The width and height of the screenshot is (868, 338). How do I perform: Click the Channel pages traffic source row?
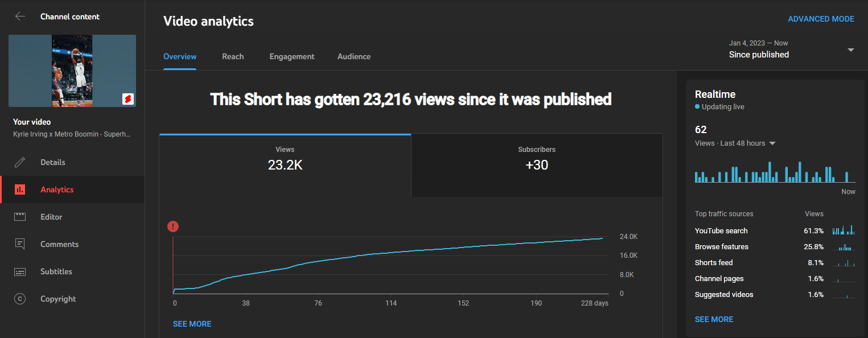click(775, 278)
